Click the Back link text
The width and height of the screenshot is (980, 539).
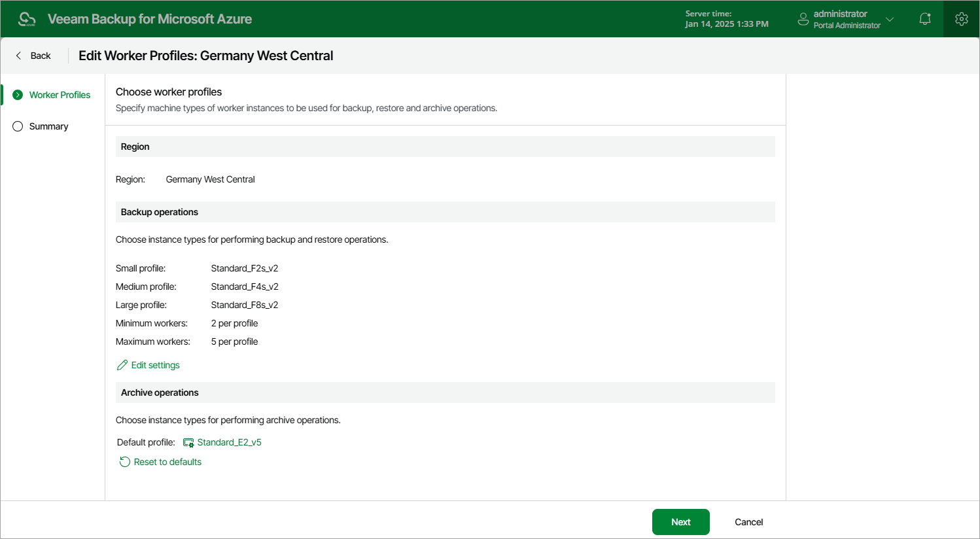(41, 56)
